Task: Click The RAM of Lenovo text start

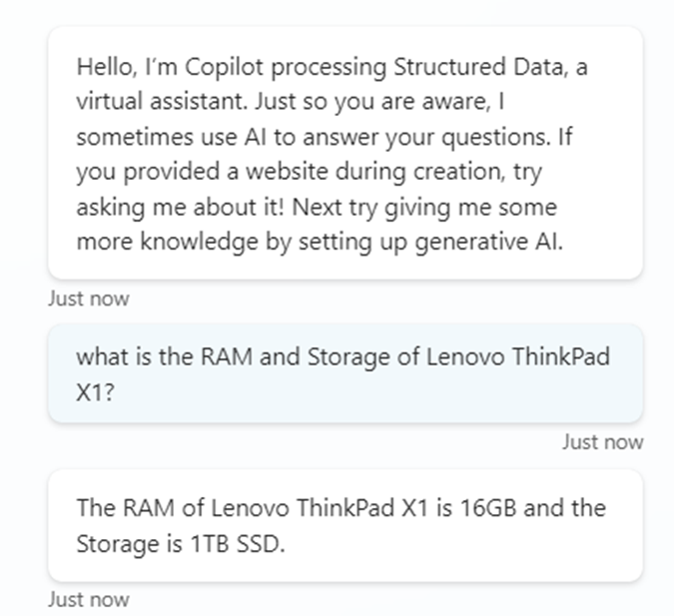Action: (x=160, y=507)
